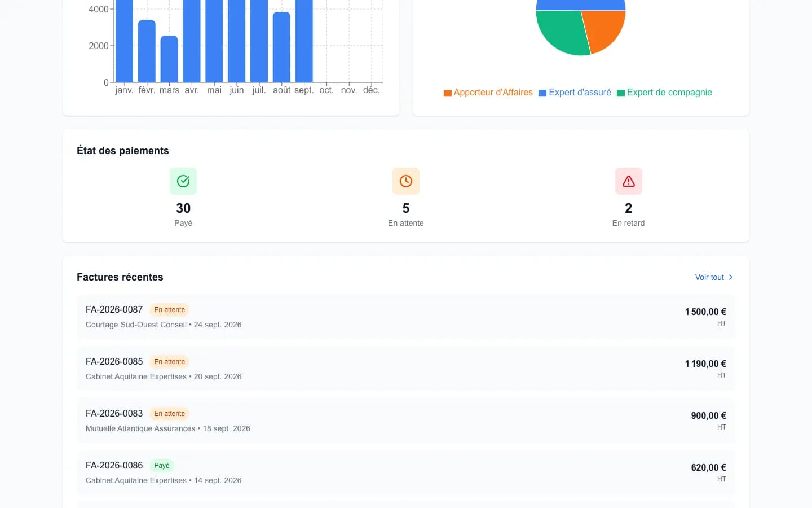
Task: Click Courtage Sud-Ouest Conseil • 24 sept. 2026
Action: coord(164,325)
